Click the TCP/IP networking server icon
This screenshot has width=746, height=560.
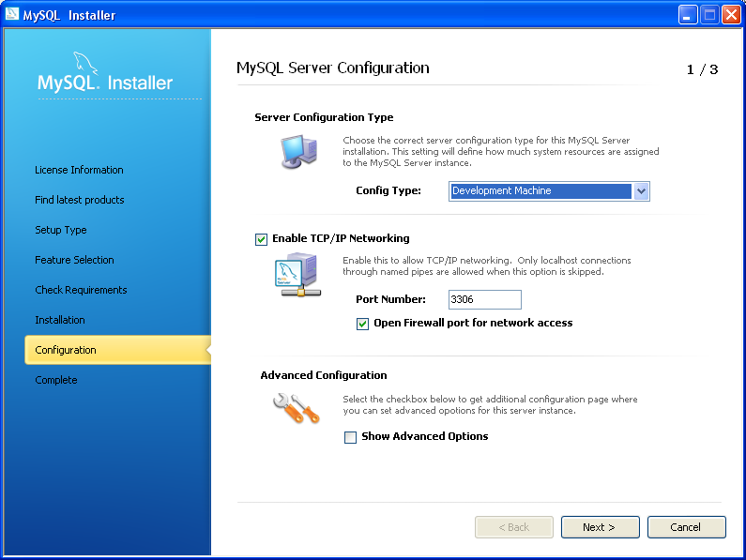click(x=296, y=277)
